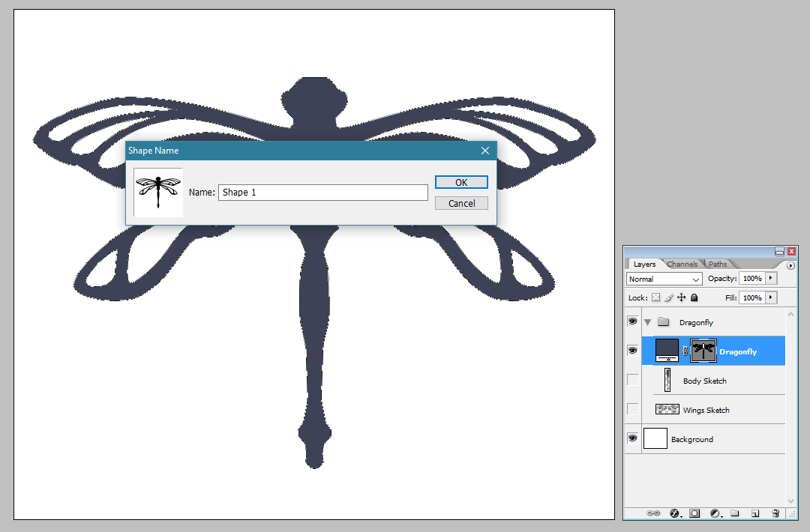Image resolution: width=810 pixels, height=532 pixels.
Task: Switch to the Layers tab
Action: coord(644,264)
